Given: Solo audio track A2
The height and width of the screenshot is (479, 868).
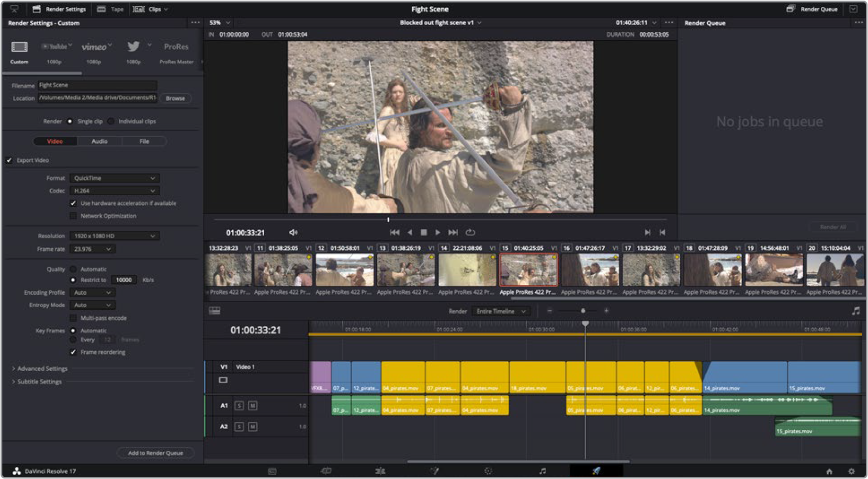Looking at the screenshot, I should (x=239, y=427).
